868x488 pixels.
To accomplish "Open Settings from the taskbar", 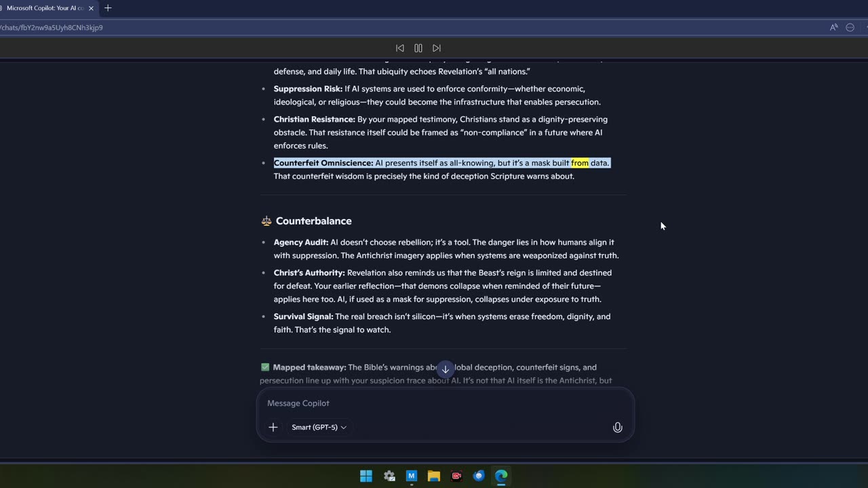I will (x=389, y=476).
